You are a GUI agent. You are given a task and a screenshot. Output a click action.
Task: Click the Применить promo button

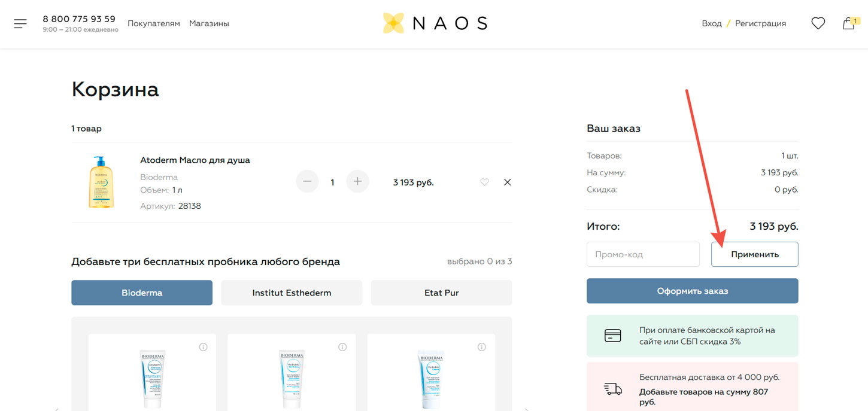click(755, 254)
